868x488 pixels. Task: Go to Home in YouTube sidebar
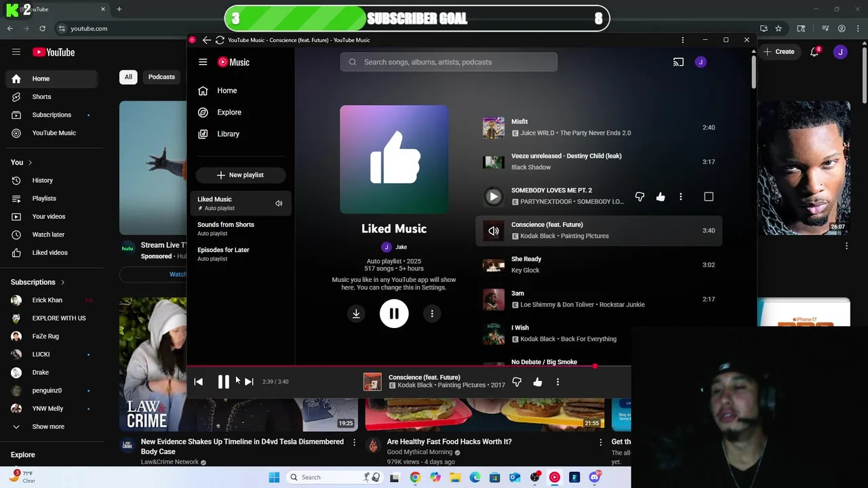click(x=52, y=79)
